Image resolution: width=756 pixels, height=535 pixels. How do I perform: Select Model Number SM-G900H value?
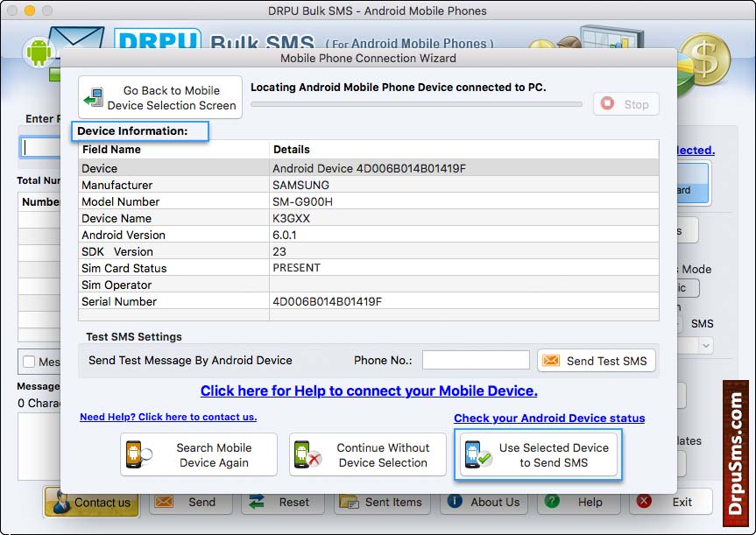click(x=302, y=201)
